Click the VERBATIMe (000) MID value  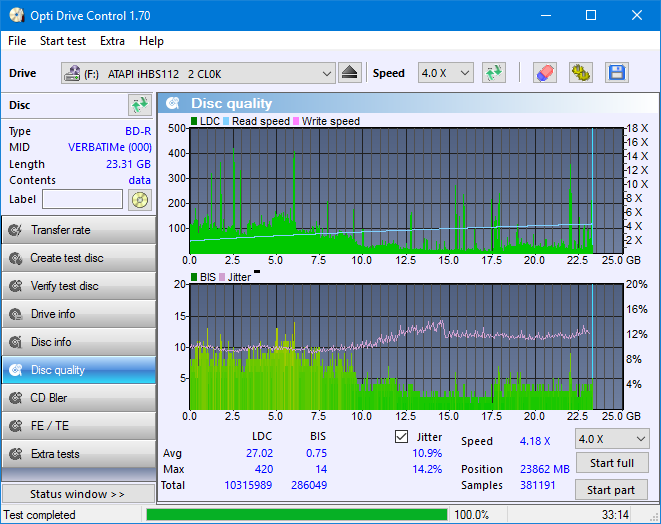(110, 147)
